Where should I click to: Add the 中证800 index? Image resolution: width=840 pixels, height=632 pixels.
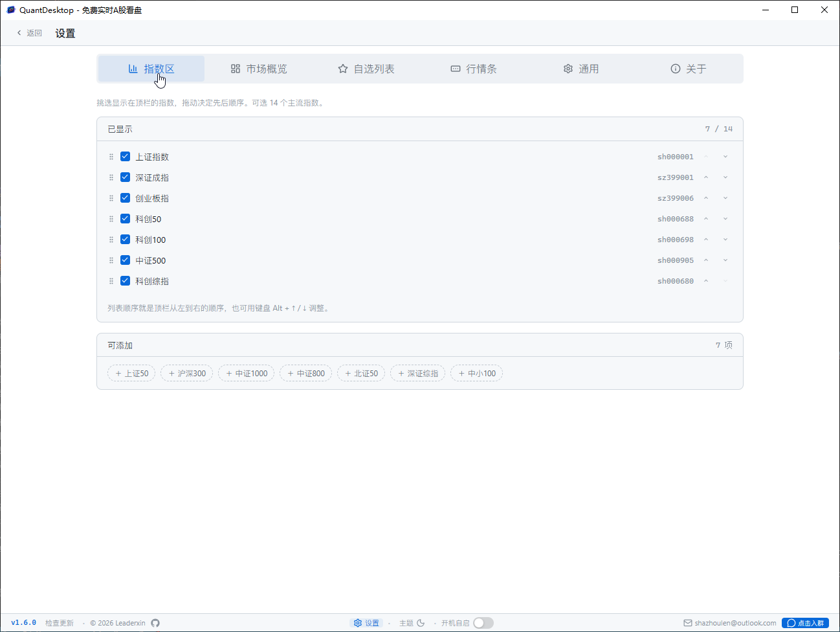tap(306, 374)
